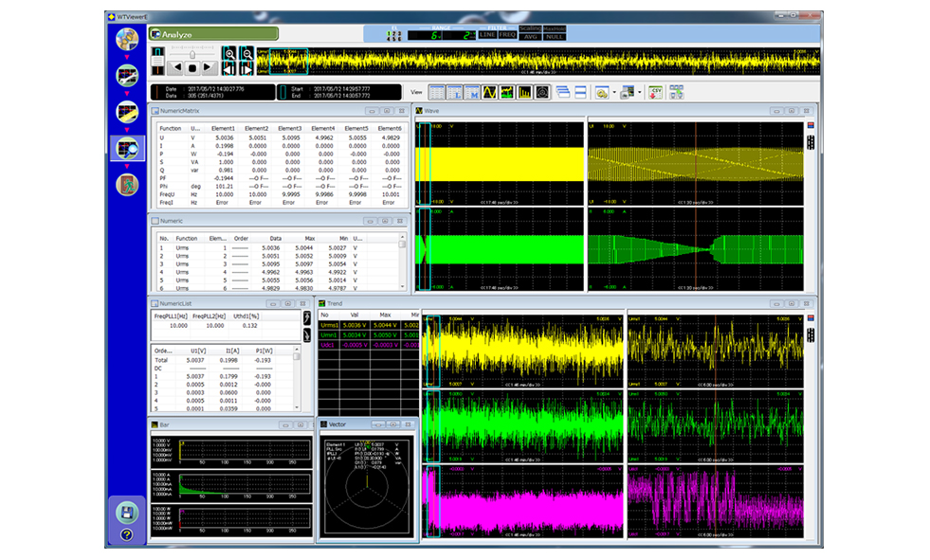Click the CSV export icon
Image resolution: width=930 pixels, height=560 pixels.
(x=655, y=93)
